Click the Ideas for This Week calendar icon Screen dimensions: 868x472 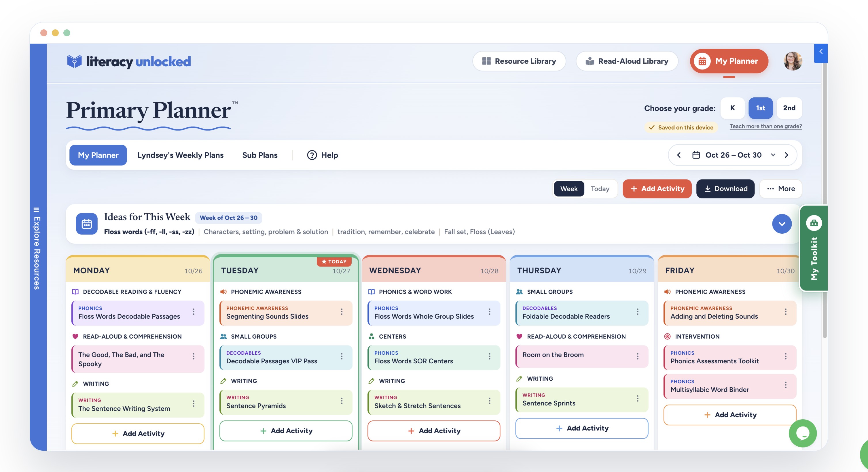[87, 224]
